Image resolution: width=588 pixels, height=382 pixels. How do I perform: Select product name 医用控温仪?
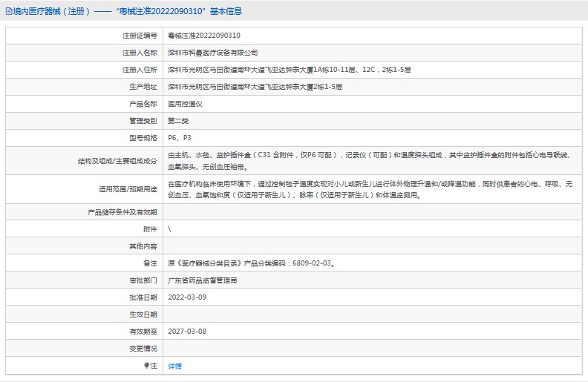[x=186, y=104]
